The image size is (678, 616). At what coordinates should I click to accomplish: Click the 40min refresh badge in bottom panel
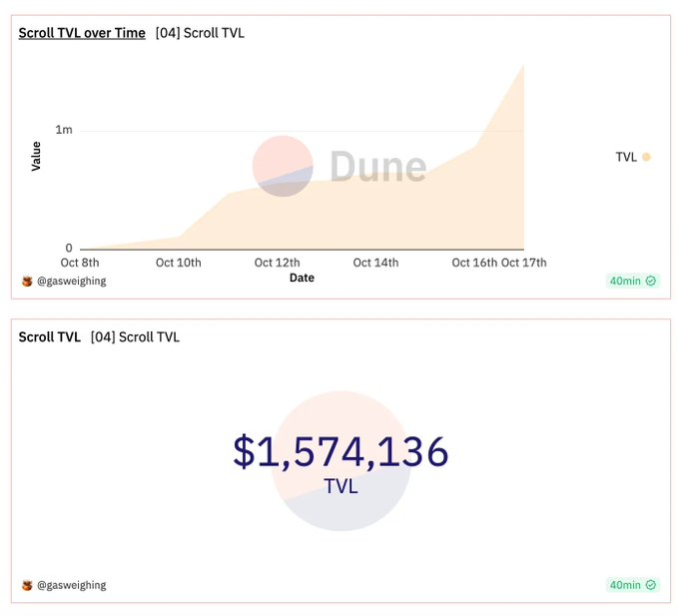click(x=633, y=585)
